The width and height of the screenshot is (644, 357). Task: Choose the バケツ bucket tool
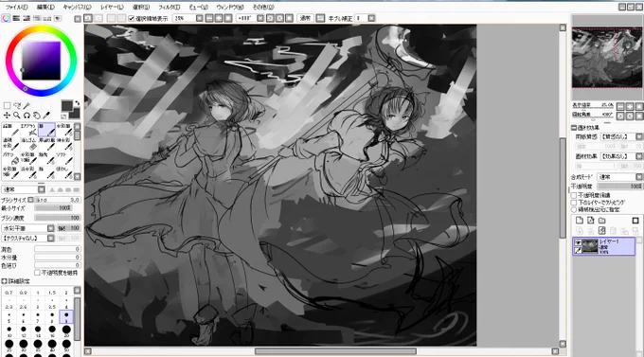[11, 158]
